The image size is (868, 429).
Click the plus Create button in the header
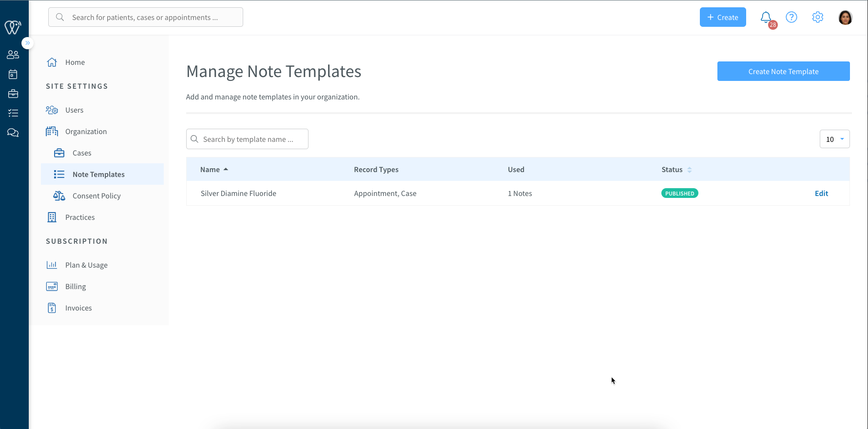point(723,17)
